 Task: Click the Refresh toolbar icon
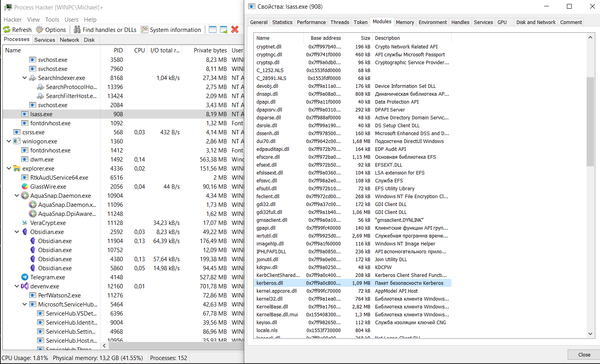7,30
